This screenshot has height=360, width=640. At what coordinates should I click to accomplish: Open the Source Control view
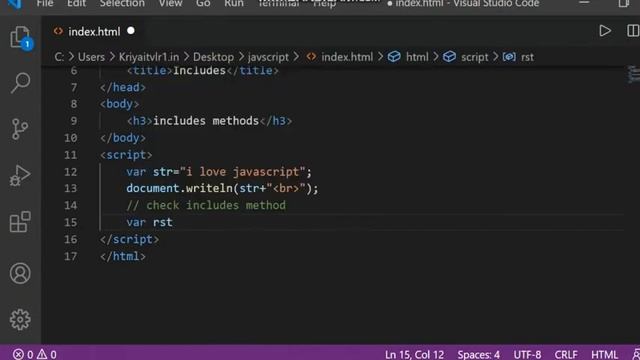[x=20, y=129]
